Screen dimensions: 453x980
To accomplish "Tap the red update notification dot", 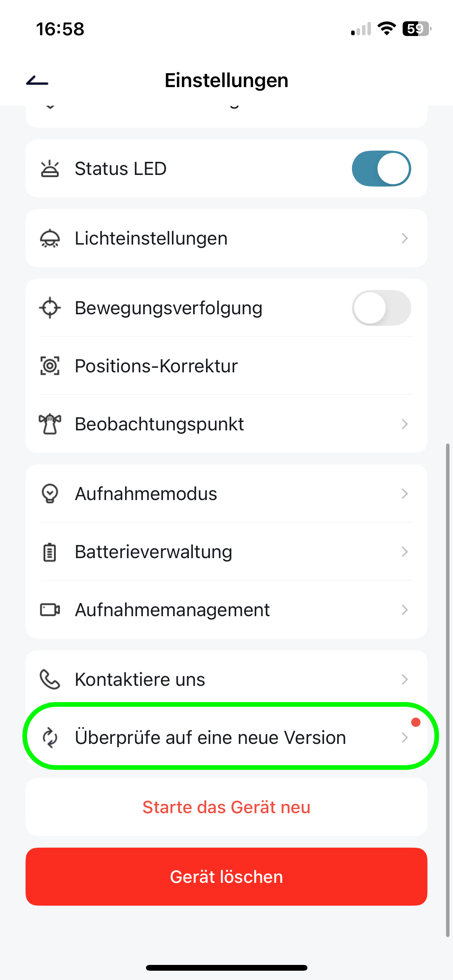I will (x=416, y=722).
